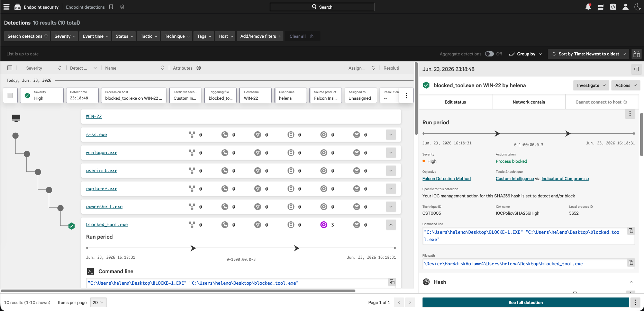Screen dimensions: 644x311
Task: Copy the command line in details panel
Action: [631, 231]
